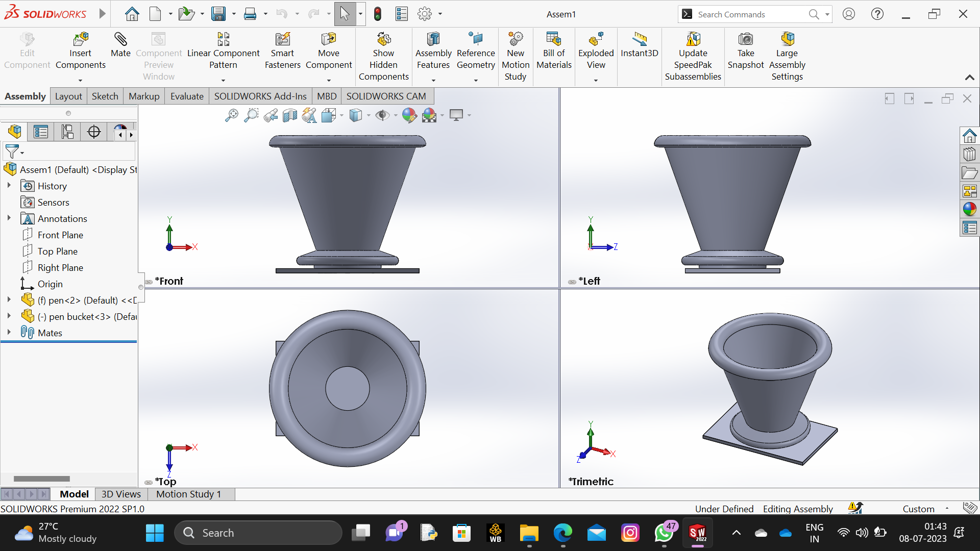The image size is (980, 551).
Task: Open Reference Geometry dropdown arrow
Action: pos(476,80)
